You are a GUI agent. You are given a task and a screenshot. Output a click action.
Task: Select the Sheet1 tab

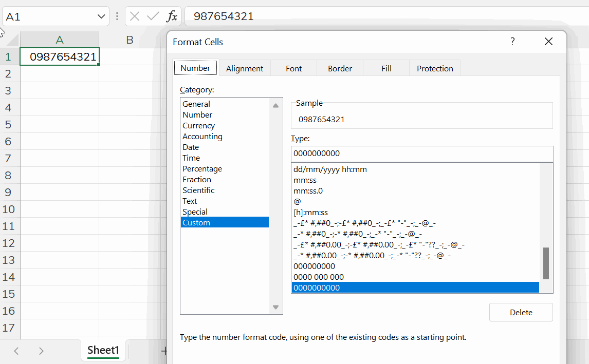(103, 351)
